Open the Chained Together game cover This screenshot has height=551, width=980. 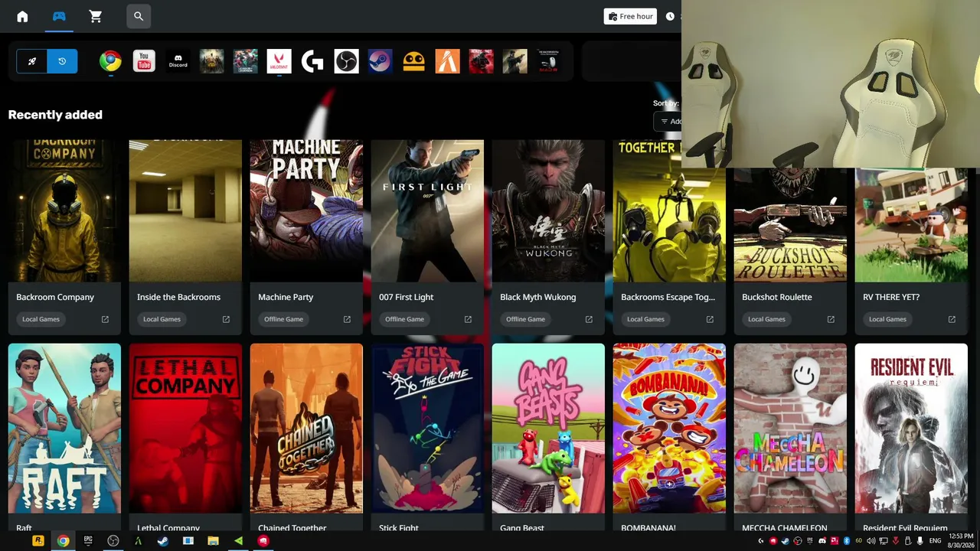(306, 429)
